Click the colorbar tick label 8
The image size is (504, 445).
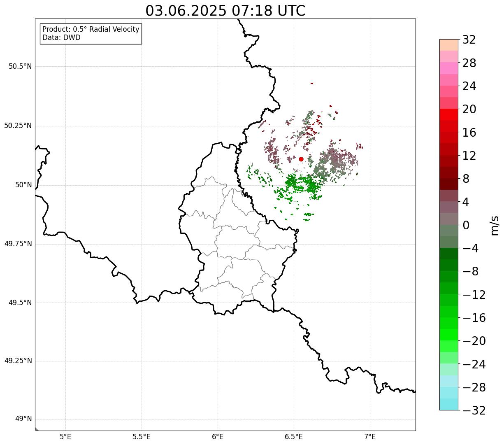[466, 179]
